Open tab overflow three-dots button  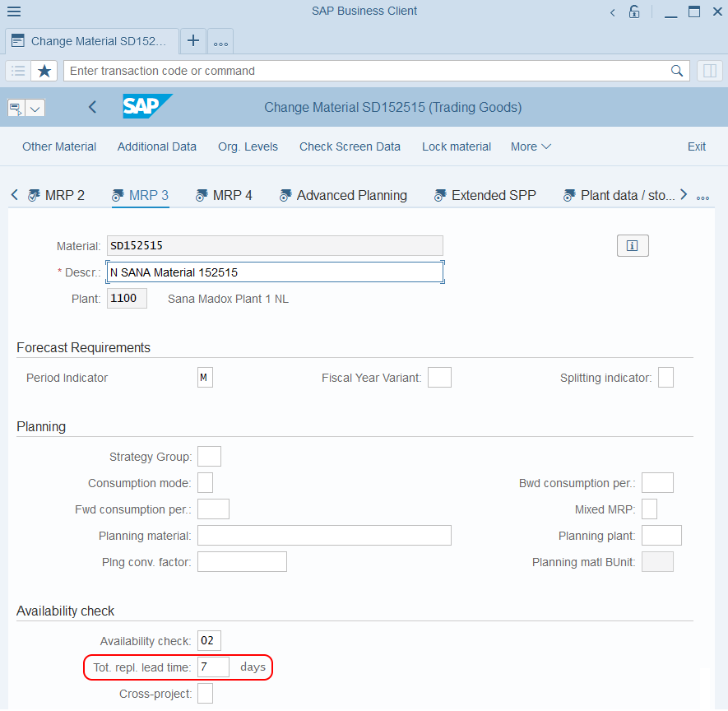pyautogui.click(x=220, y=42)
